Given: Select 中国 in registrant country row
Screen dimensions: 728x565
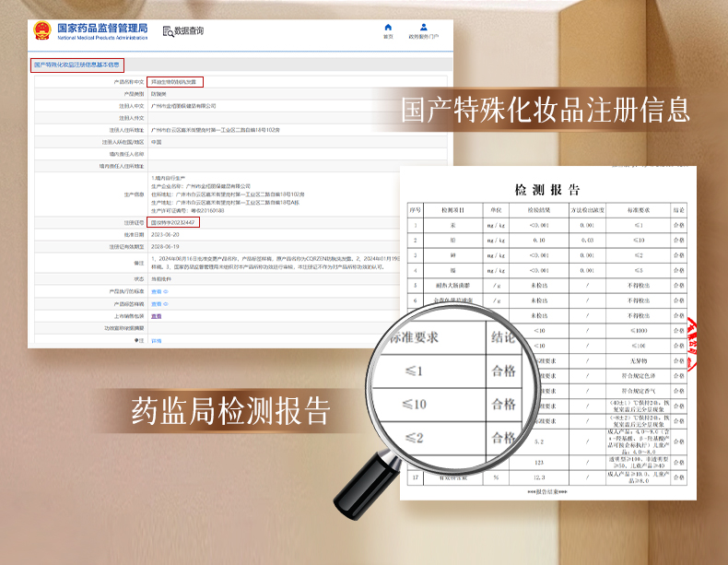Looking at the screenshot, I should coord(156,142).
